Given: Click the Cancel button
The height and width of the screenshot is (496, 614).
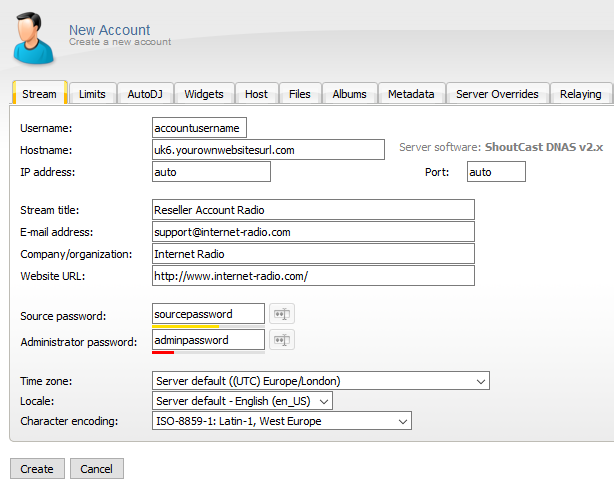Looking at the screenshot, I should (x=97, y=469).
